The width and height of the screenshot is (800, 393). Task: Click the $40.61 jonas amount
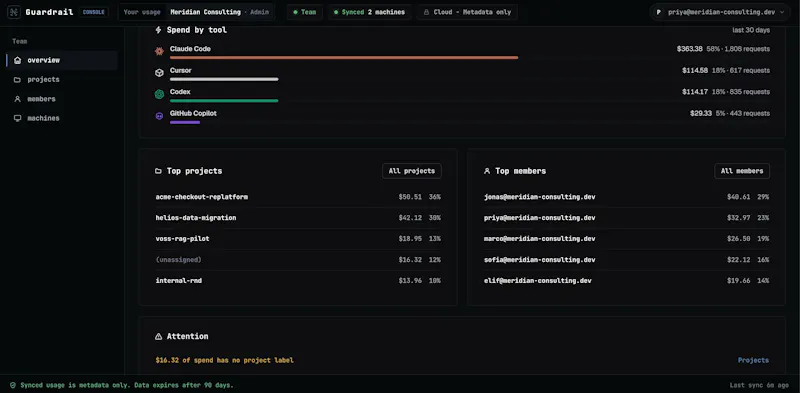click(x=739, y=197)
